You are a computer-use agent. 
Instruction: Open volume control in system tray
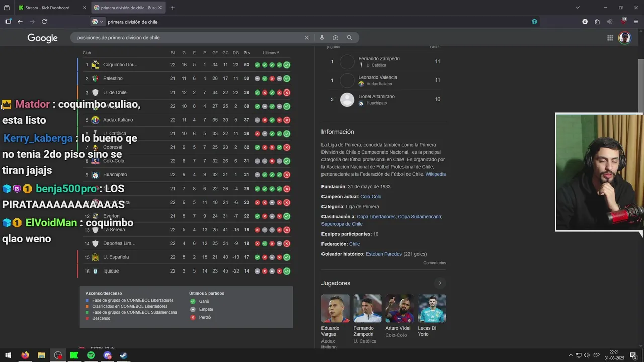click(x=587, y=355)
